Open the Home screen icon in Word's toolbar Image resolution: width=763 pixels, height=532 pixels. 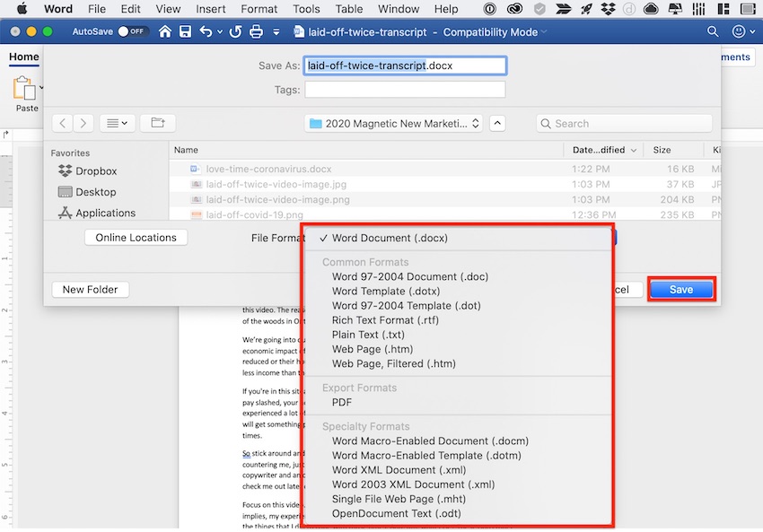pos(164,31)
